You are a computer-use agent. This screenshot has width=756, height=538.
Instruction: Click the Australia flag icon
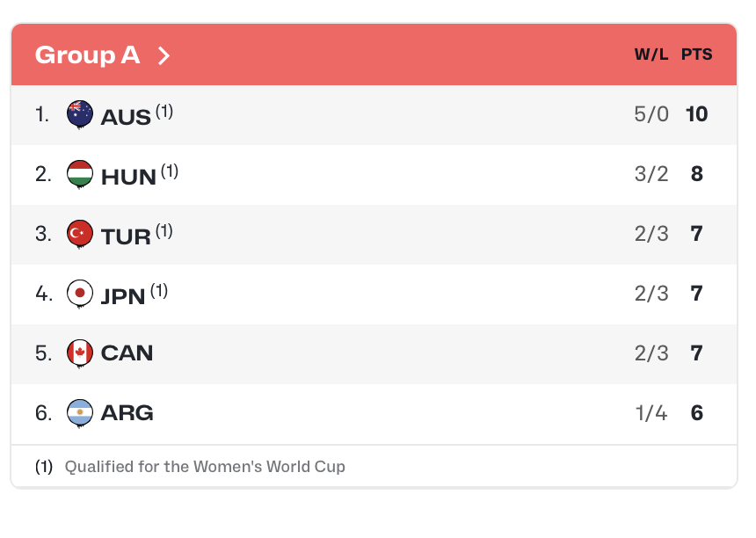80,114
